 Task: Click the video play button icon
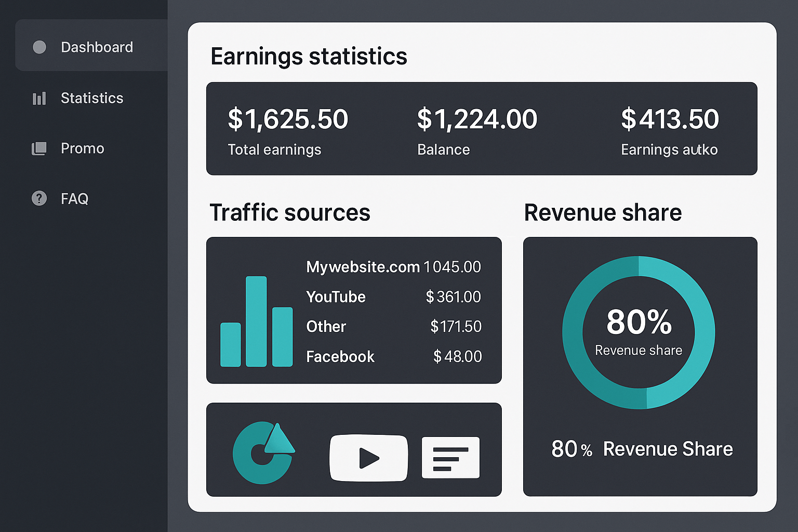(368, 458)
